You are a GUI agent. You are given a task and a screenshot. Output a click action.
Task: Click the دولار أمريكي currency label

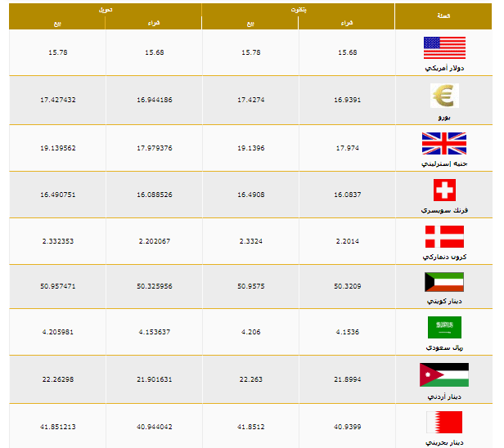click(x=443, y=69)
